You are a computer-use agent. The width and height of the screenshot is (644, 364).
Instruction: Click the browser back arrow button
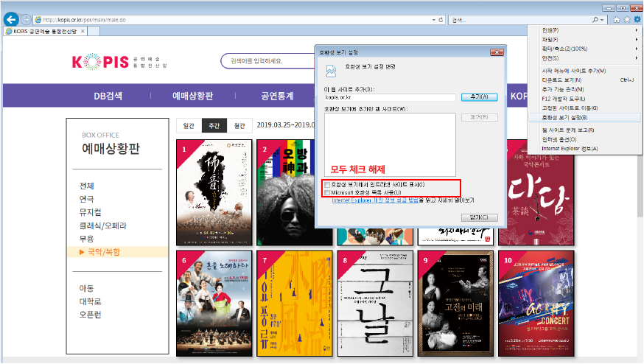tap(11, 19)
